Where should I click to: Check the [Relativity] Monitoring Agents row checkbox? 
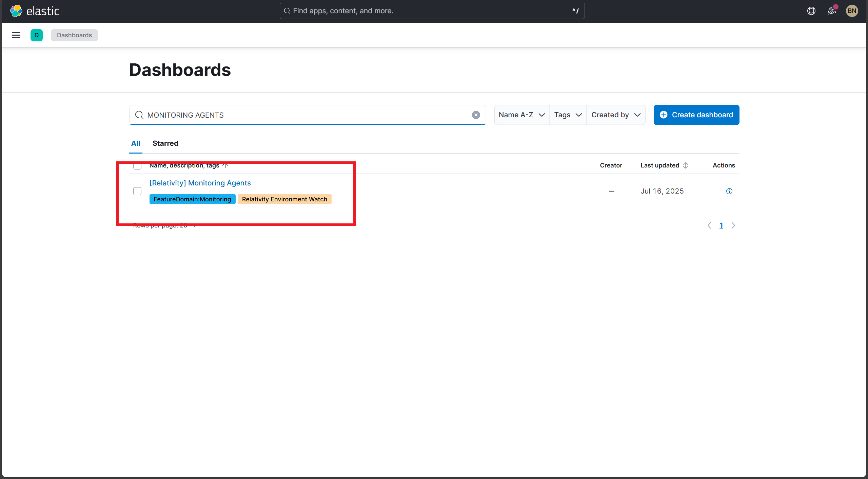coord(137,191)
